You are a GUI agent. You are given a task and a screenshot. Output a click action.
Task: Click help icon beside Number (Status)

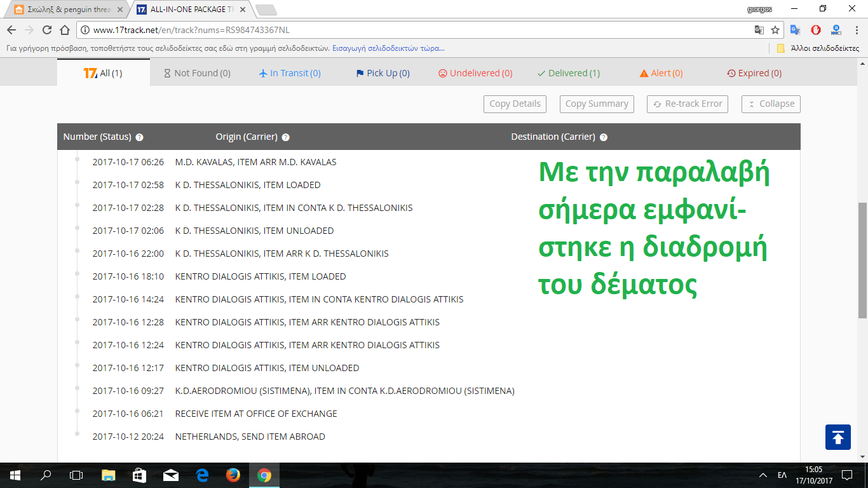coord(139,137)
